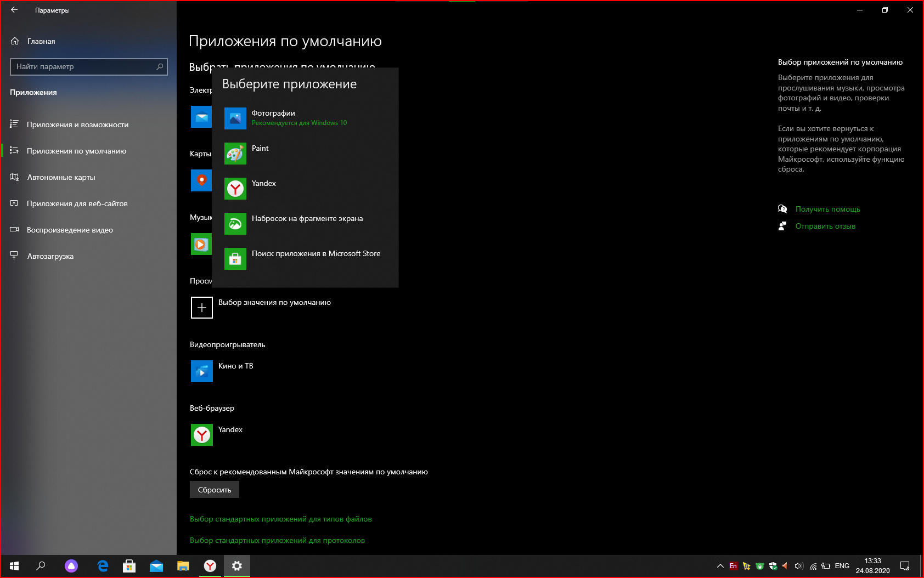Launch Microsoft Edge from taskbar
Viewport: 924px width, 578px height.
point(103,566)
